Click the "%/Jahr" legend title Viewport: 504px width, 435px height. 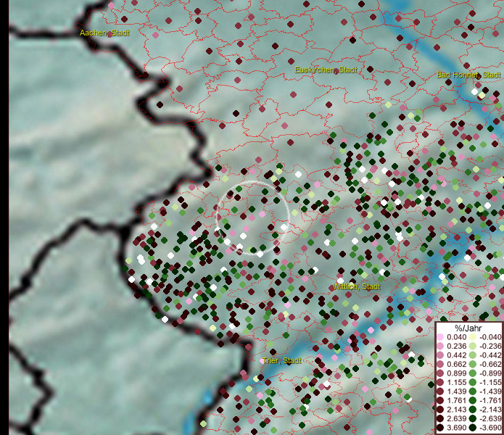pos(468,328)
